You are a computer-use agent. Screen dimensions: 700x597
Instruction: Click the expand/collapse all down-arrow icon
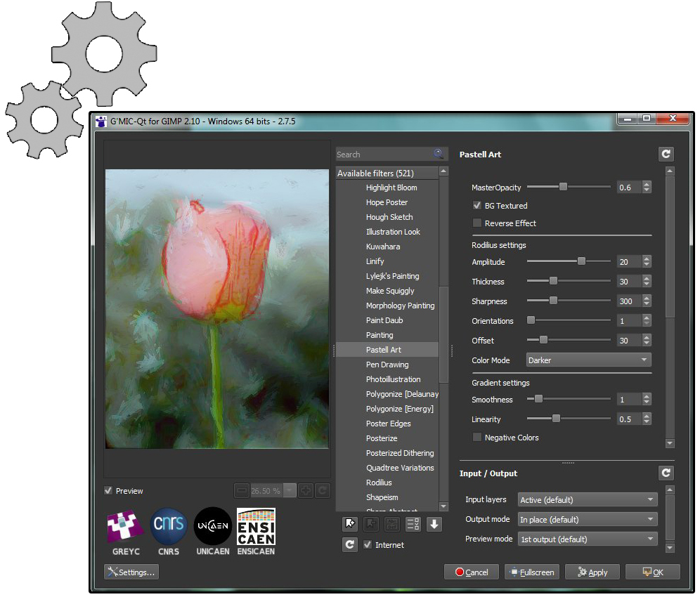434,524
